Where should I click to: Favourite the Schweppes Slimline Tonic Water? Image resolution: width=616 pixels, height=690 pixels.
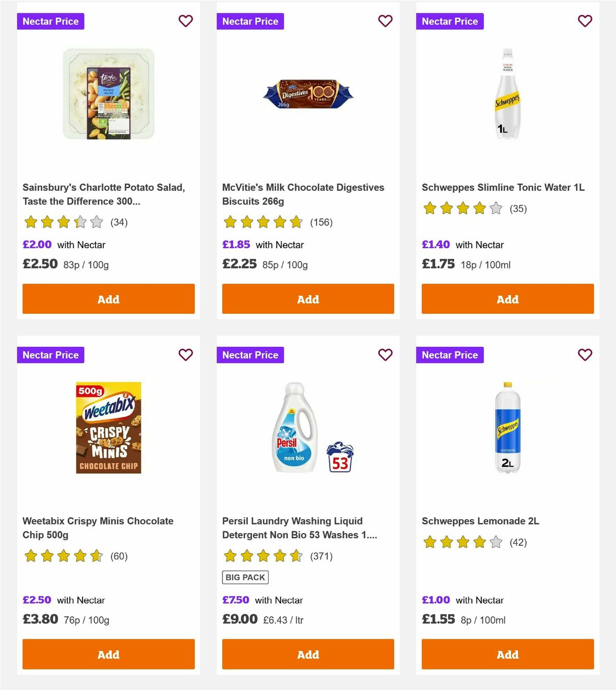pyautogui.click(x=585, y=21)
